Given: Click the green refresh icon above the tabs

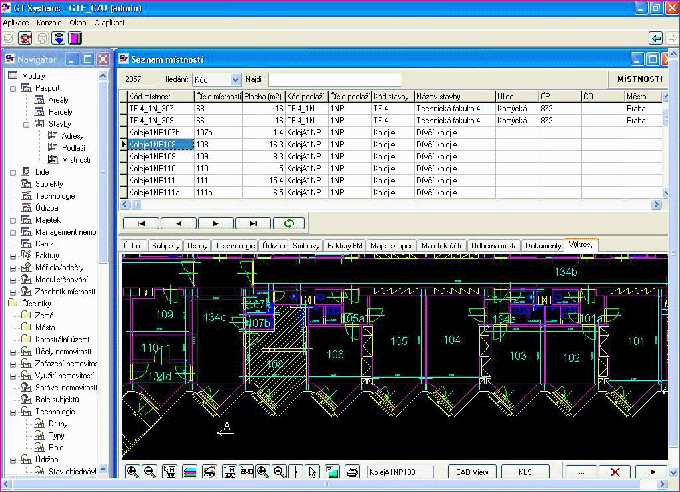Looking at the screenshot, I should pos(289,223).
